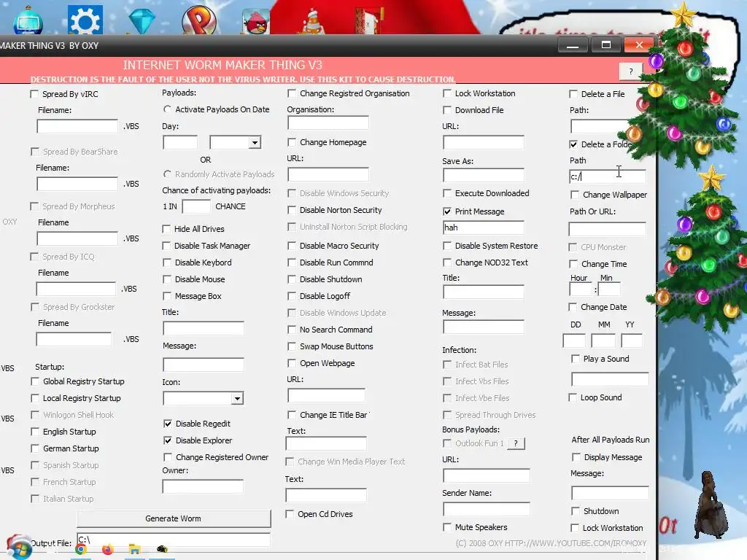Click the copyright OXY YouTube link text

point(551,543)
